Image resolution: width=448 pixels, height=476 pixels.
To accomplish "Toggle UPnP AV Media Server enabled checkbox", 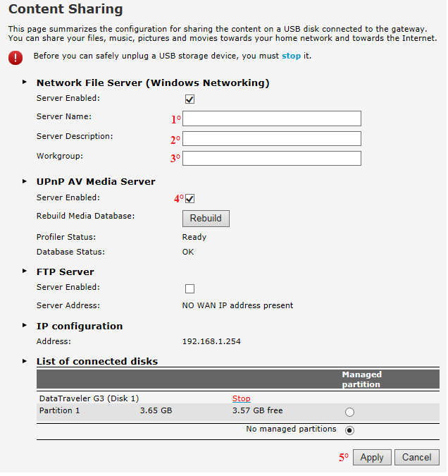I will (x=190, y=199).
